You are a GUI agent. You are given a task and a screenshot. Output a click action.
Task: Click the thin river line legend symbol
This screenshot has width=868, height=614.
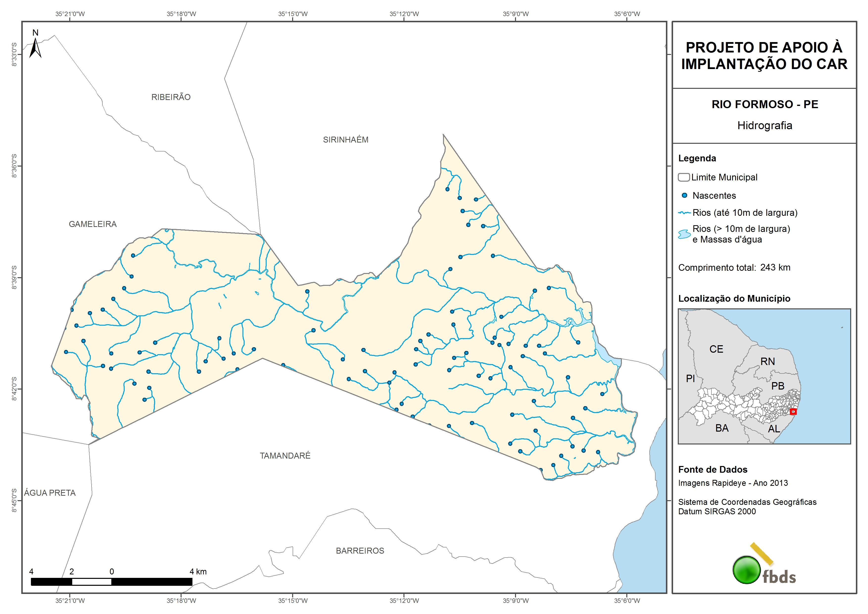(x=684, y=213)
